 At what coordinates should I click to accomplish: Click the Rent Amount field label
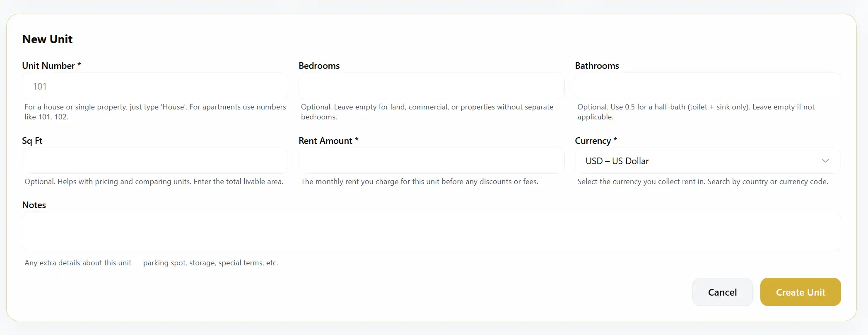click(x=328, y=141)
